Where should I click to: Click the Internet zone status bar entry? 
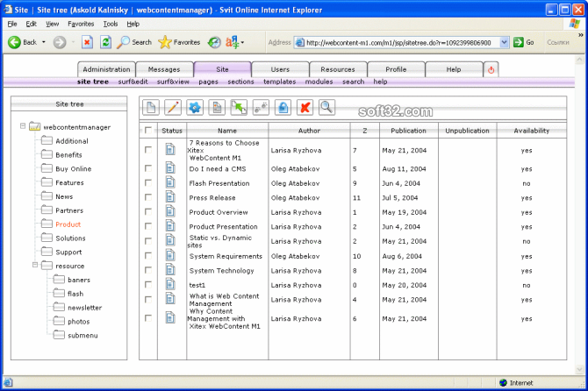coord(516,382)
